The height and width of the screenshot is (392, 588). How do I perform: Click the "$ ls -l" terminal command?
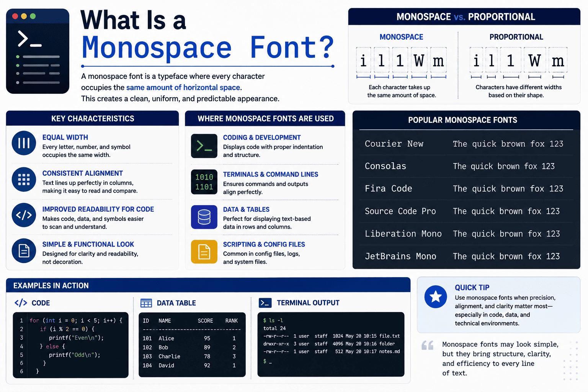(x=273, y=320)
